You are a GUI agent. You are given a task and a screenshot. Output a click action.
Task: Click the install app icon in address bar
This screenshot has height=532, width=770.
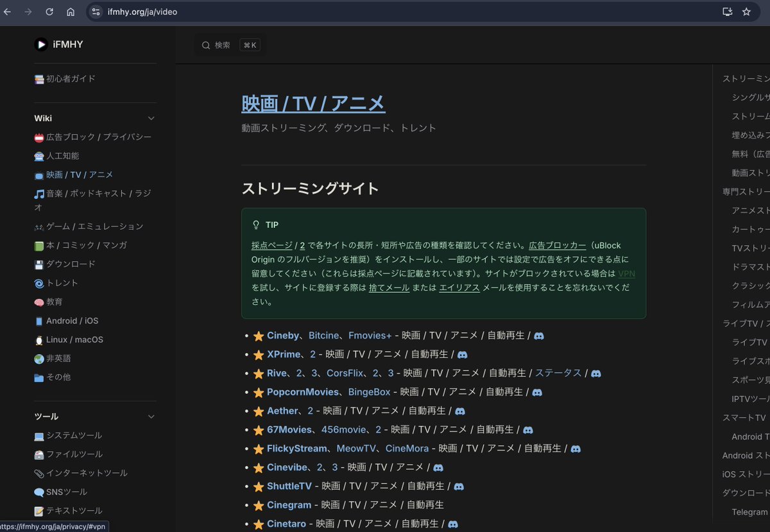point(727,12)
